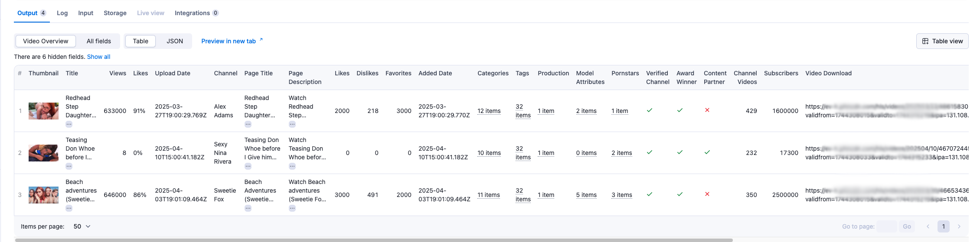Open video download URL in row 2
The width and height of the screenshot is (980, 242).
(887, 153)
